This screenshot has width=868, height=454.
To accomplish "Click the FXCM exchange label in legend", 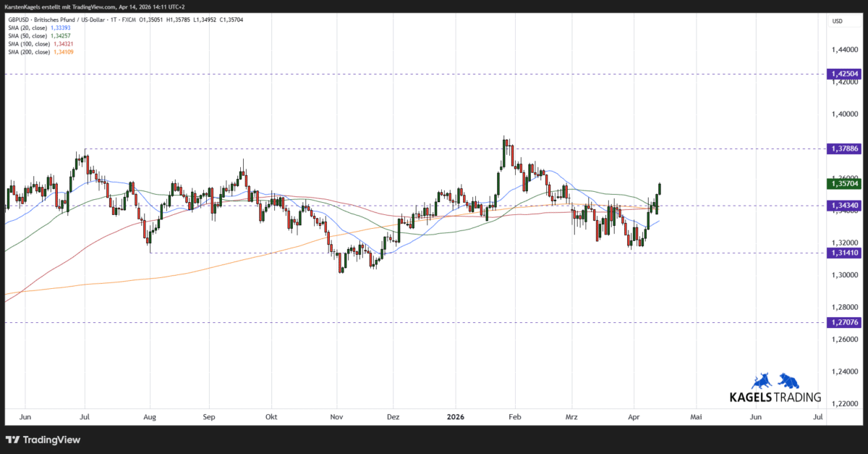I will pos(129,20).
